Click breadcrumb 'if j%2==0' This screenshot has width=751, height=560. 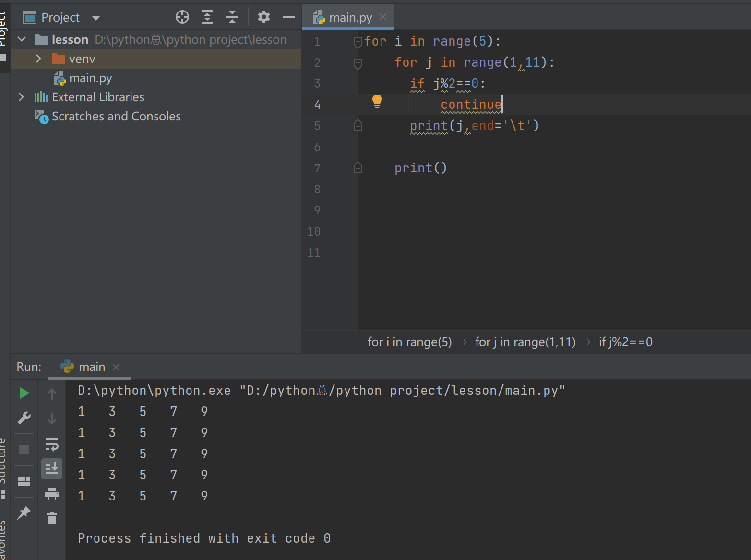click(x=625, y=342)
